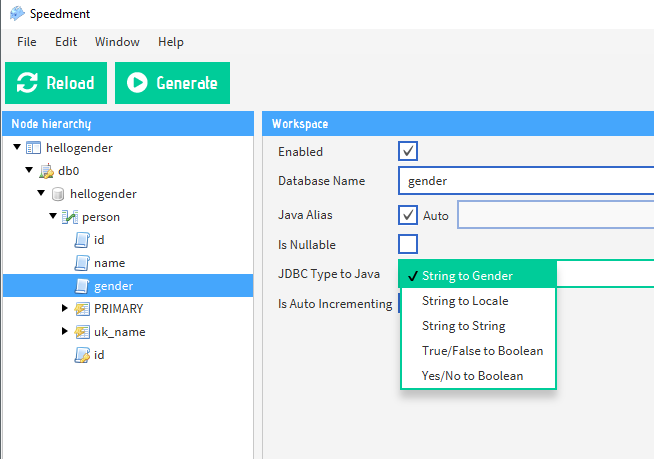The height and width of the screenshot is (459, 654).
Task: Click the play icon in Generate
Action: pos(137,82)
